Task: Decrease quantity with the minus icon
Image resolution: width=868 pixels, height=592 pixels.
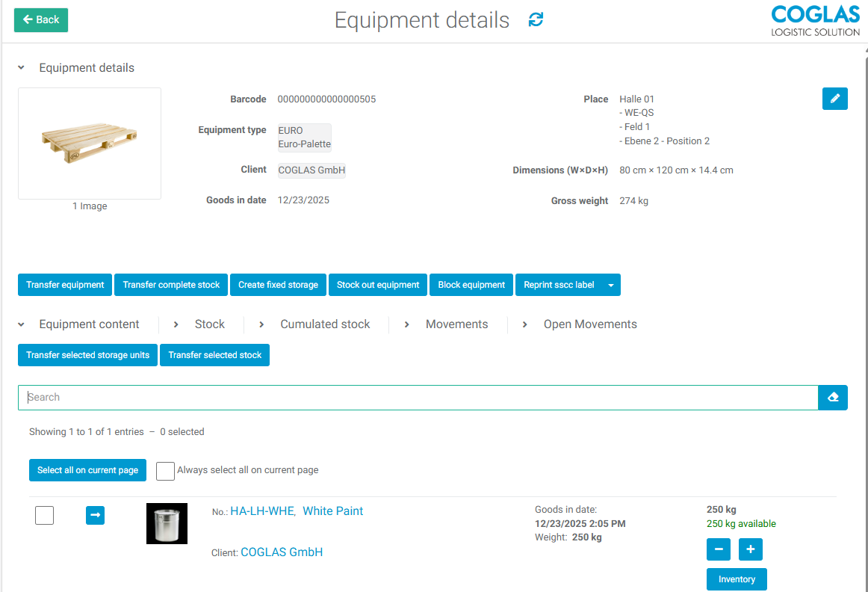Action: (x=718, y=549)
